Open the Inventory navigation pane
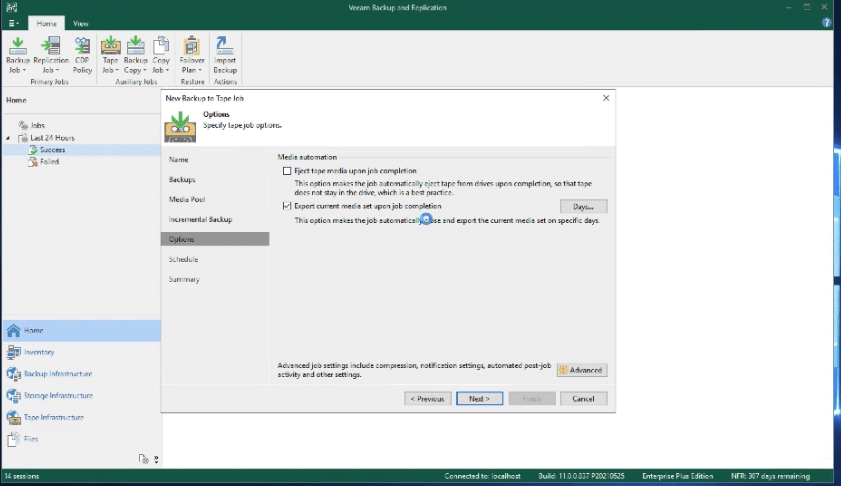The width and height of the screenshot is (841, 486). (82, 352)
